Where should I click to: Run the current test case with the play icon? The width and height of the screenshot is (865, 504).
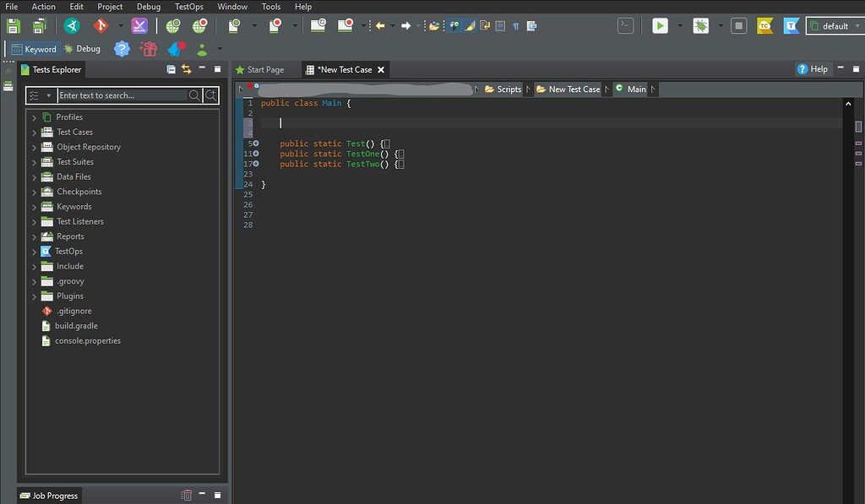click(661, 25)
